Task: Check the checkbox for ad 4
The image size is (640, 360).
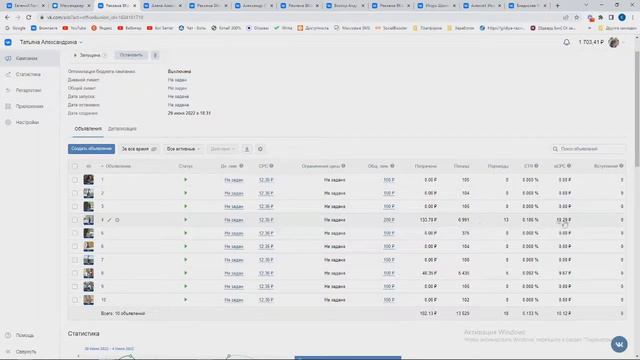Action: click(x=75, y=220)
